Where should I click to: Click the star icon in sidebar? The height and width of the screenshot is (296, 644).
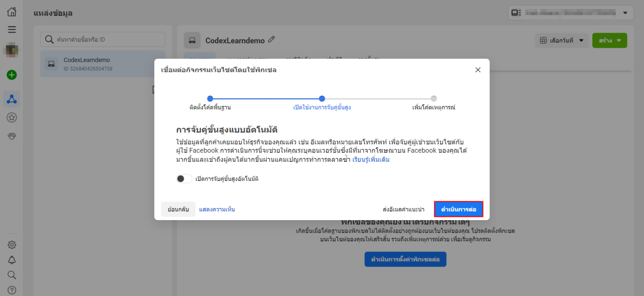(x=12, y=118)
